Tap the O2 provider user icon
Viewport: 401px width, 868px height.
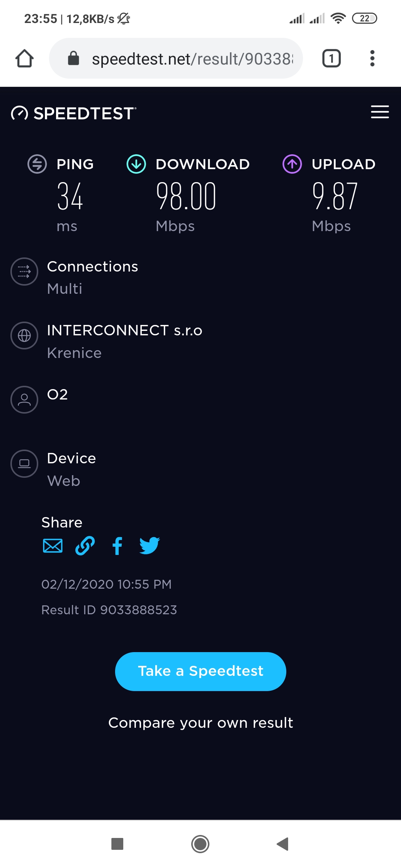(x=25, y=400)
